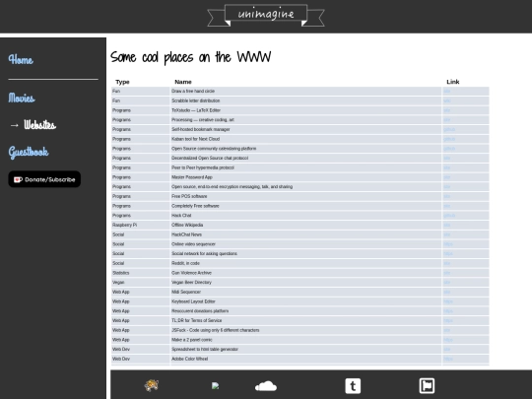
Task: Open github link for Open Source community calendaring
Action: (449, 149)
